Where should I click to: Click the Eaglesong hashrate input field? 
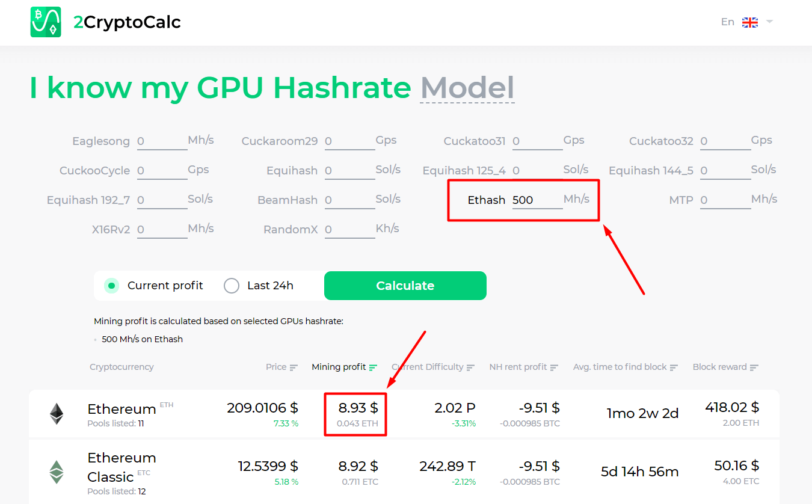point(161,142)
